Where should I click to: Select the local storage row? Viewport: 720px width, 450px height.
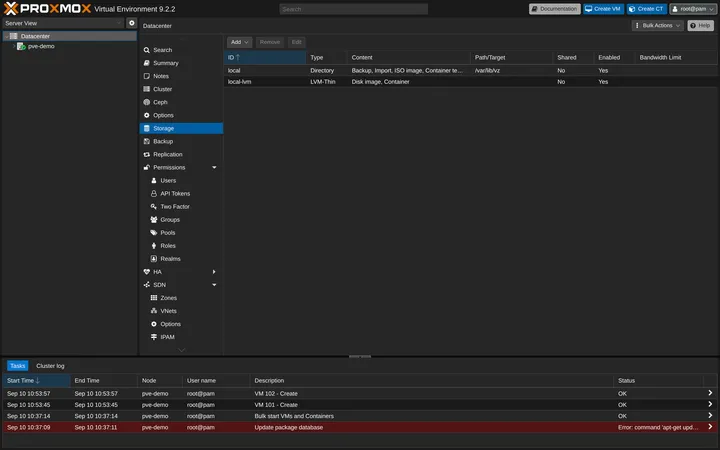tap(471, 70)
